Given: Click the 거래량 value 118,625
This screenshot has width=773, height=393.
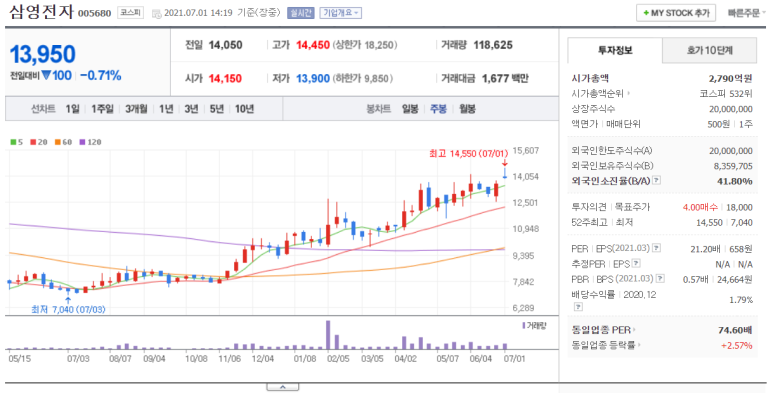Looking at the screenshot, I should click(x=493, y=45).
